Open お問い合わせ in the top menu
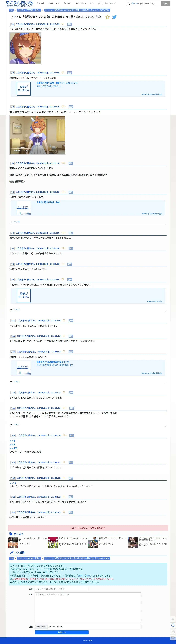This screenshot has width=176, height=644. coord(54,4)
